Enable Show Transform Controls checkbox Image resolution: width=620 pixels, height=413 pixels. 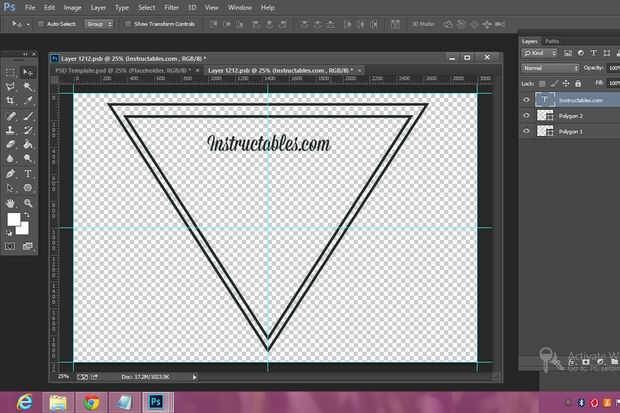click(x=128, y=24)
